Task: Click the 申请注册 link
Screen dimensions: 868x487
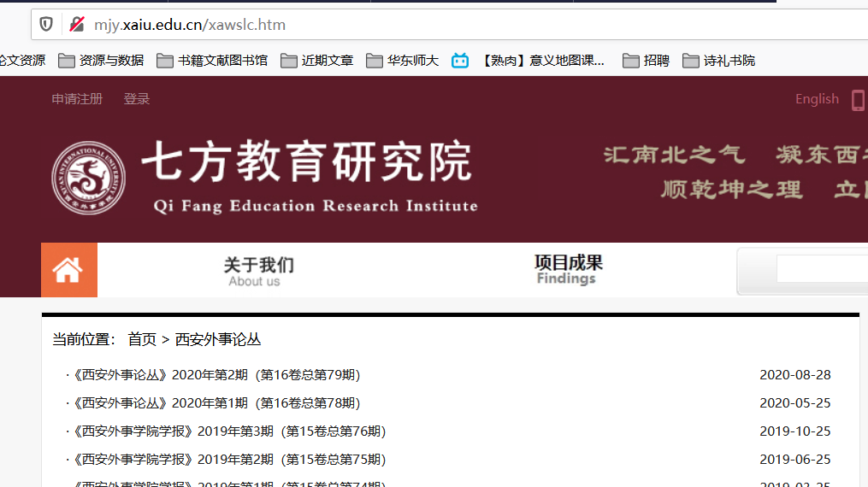Action: pos(77,99)
